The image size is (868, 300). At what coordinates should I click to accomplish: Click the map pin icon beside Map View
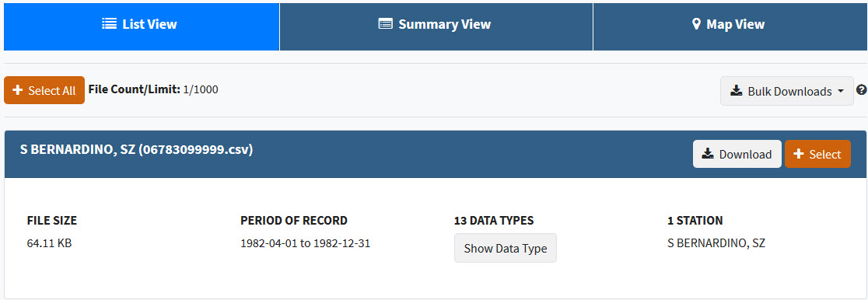coord(696,24)
